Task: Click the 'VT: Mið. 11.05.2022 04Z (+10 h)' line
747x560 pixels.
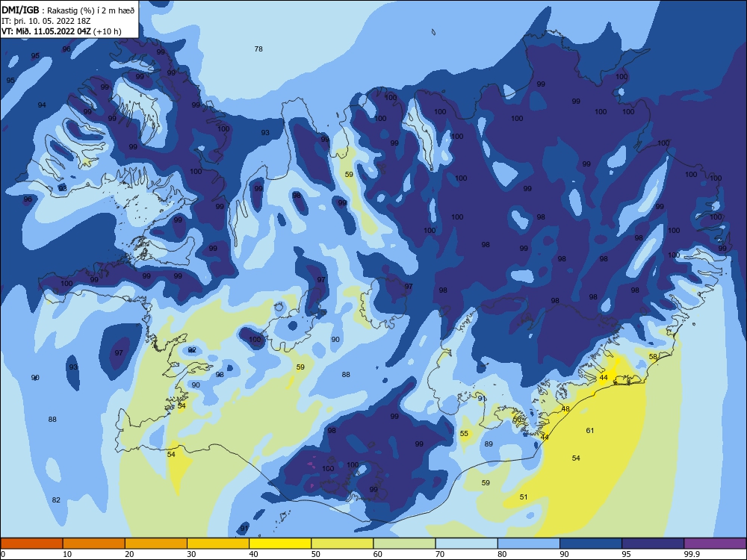Action: coord(61,31)
